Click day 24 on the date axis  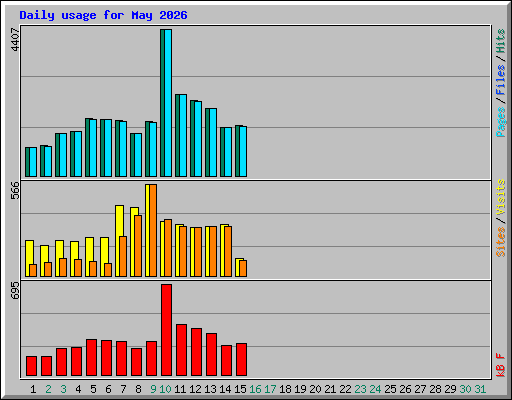click(375, 389)
